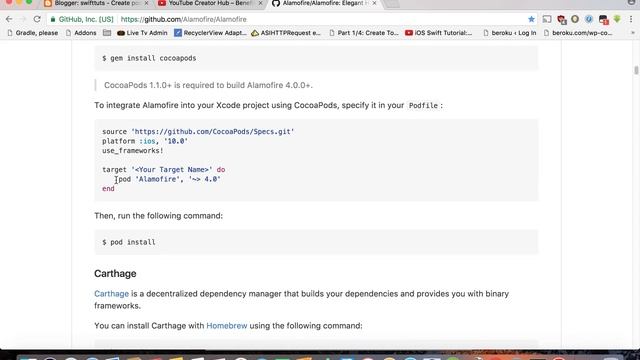Open Addons bookmark
Image resolution: width=640 pixels, height=360 pixels.
81,33
